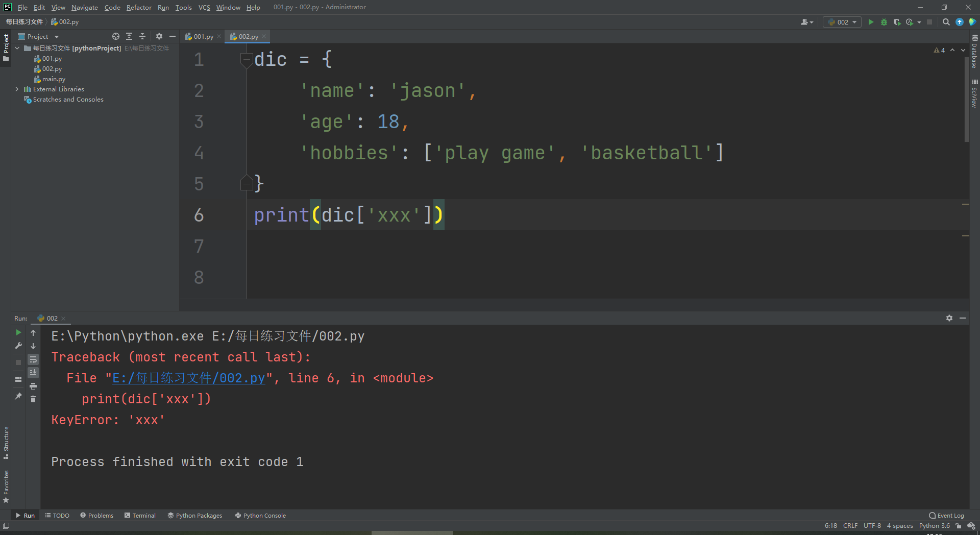Expand External Libraries node
This screenshot has width=980, height=535.
[17, 89]
